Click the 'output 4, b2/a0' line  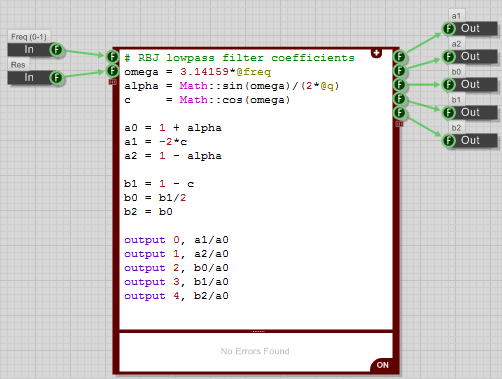coord(176,296)
